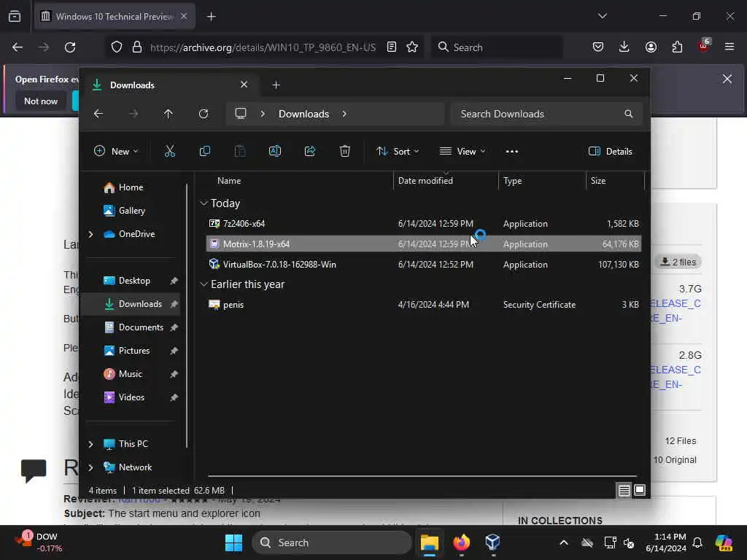List all Firefox tabs dropdown arrow
Screen dimensions: 747x560
(x=602, y=16)
